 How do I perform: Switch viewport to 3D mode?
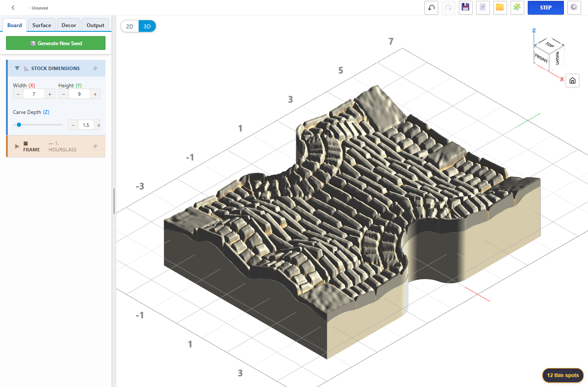[x=147, y=26]
